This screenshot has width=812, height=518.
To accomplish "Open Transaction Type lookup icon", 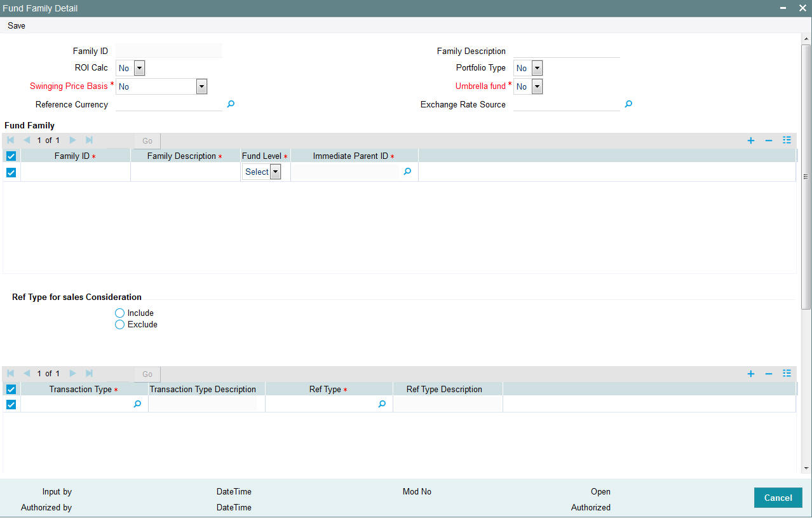I will point(137,404).
